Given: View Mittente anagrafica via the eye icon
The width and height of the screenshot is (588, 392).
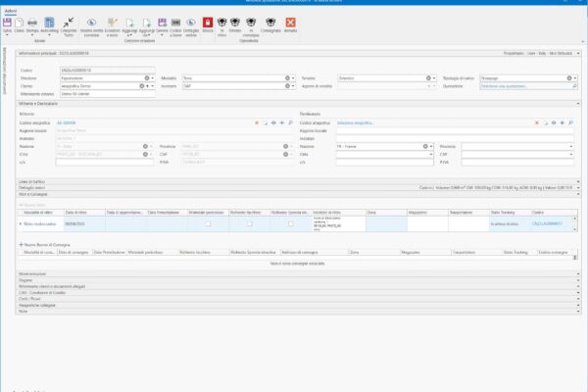Looking at the screenshot, I should click(273, 123).
